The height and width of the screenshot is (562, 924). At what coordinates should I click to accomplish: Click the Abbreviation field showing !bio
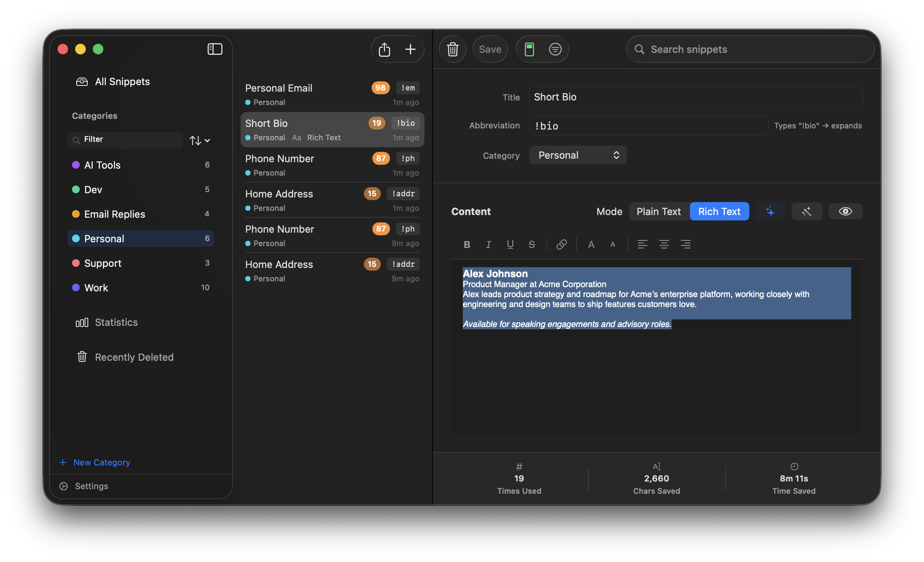click(648, 126)
